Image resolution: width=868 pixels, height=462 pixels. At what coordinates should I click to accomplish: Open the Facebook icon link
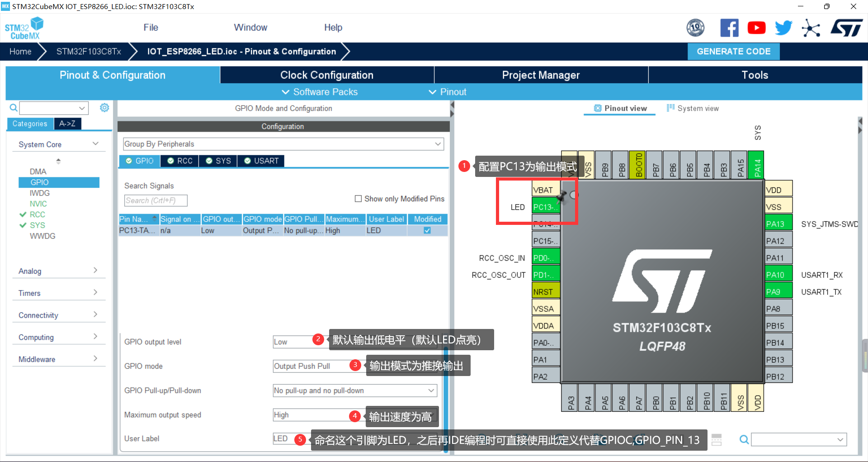tap(729, 28)
